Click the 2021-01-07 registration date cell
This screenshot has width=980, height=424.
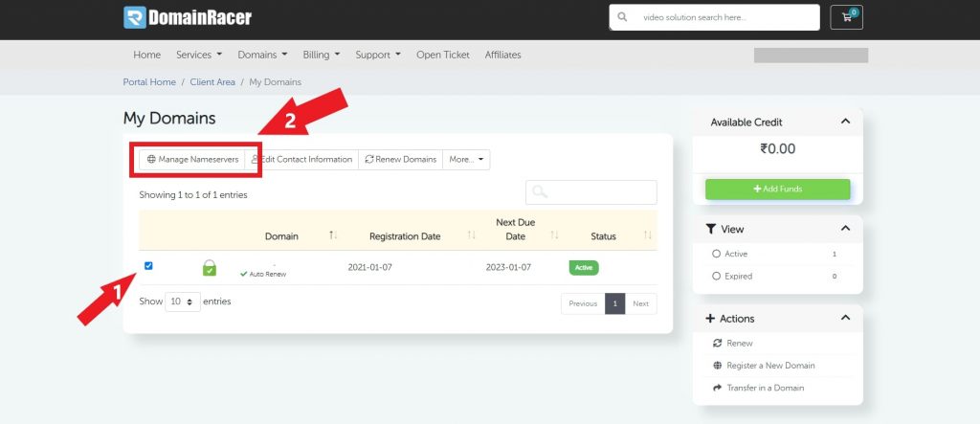[x=369, y=268]
